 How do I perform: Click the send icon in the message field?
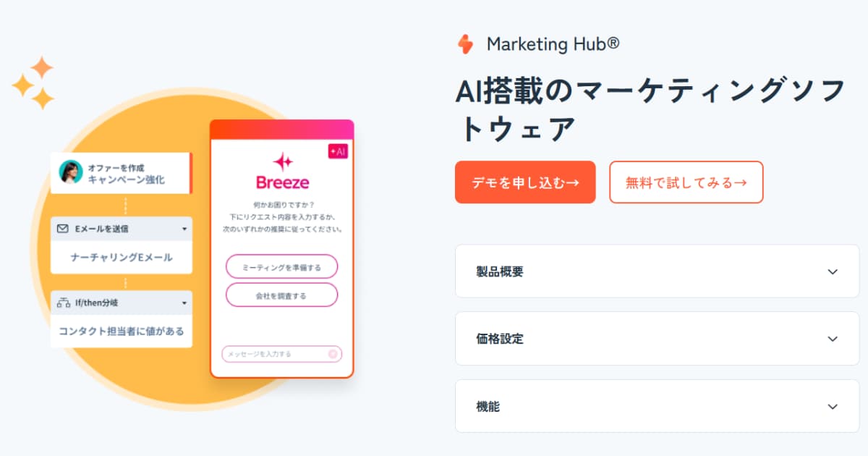pyautogui.click(x=333, y=354)
